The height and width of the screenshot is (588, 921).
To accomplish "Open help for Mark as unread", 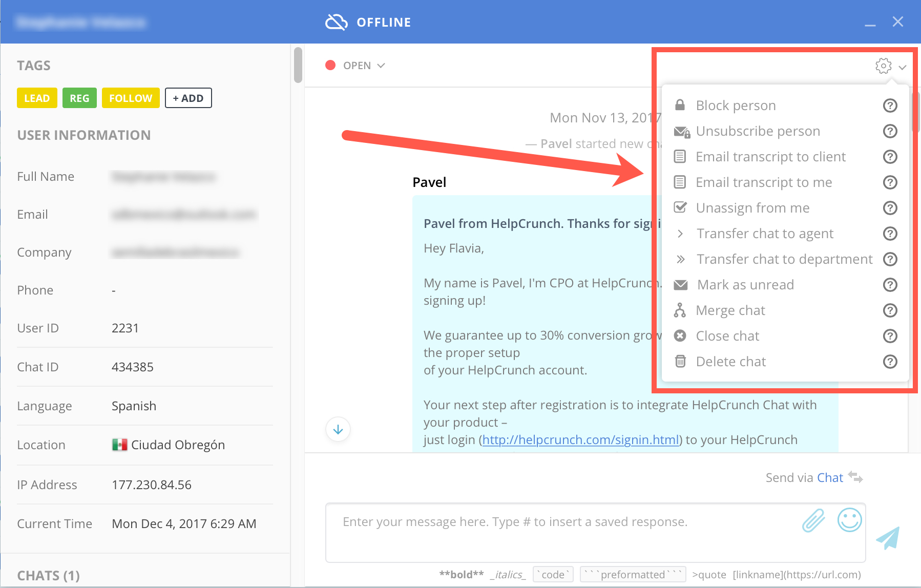I will coord(890,285).
